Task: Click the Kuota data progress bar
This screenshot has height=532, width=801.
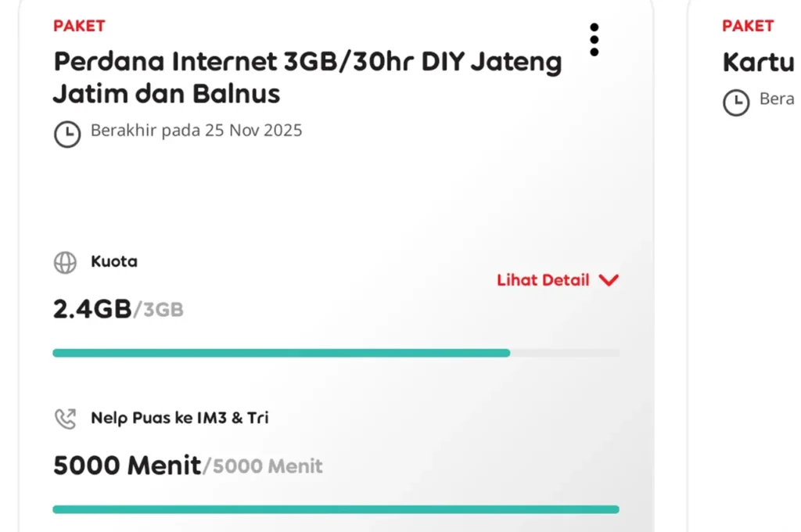Action: [x=336, y=353]
